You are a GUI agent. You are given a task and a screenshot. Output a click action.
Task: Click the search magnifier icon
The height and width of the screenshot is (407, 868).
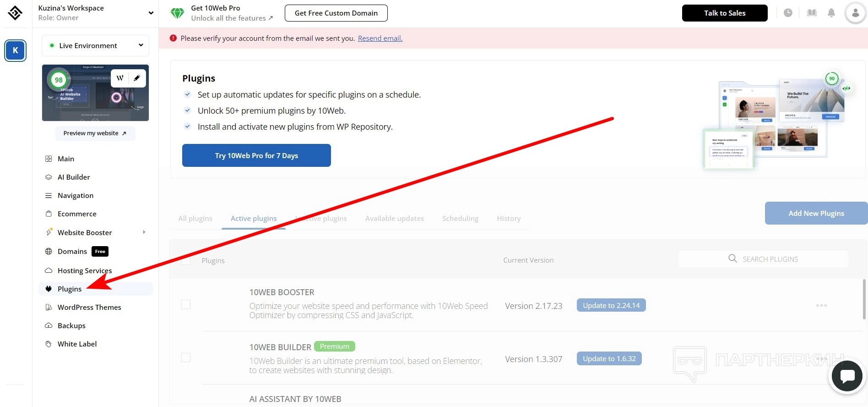coord(732,258)
